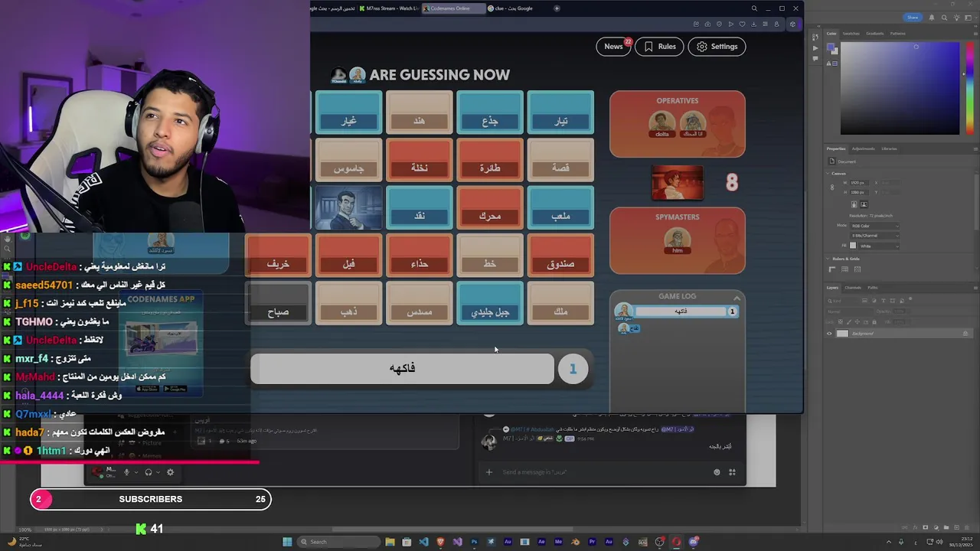Select the word card طائرة
This screenshot has height=551, width=980.
tap(490, 160)
